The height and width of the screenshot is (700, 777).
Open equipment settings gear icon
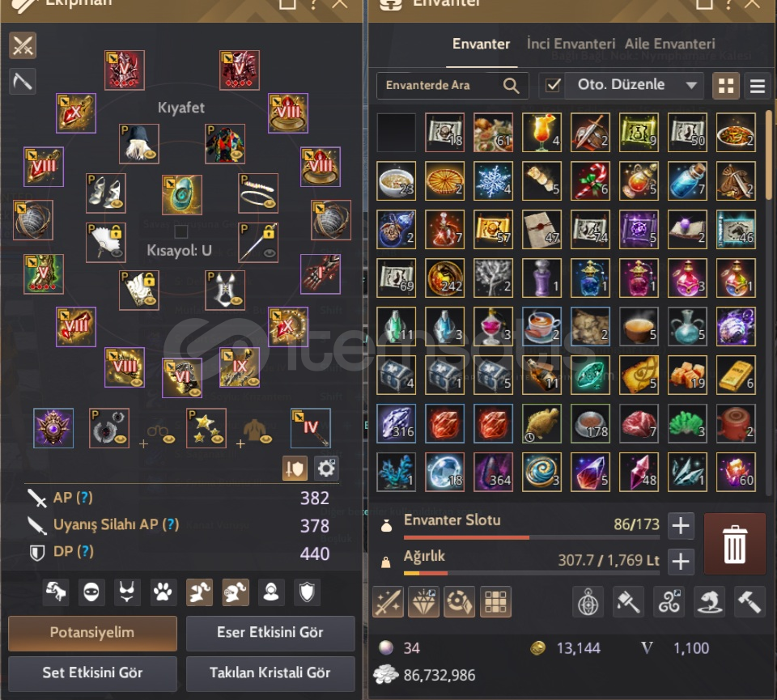[326, 469]
